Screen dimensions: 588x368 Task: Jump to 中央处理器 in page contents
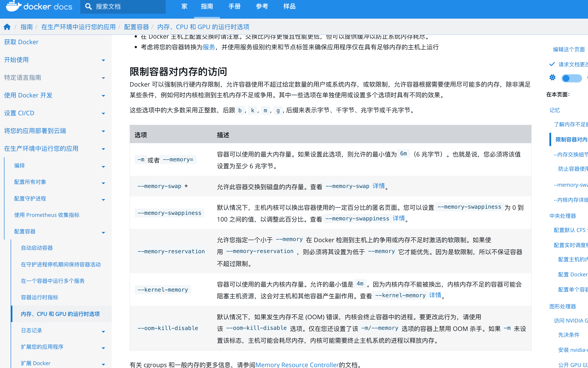pos(562,216)
